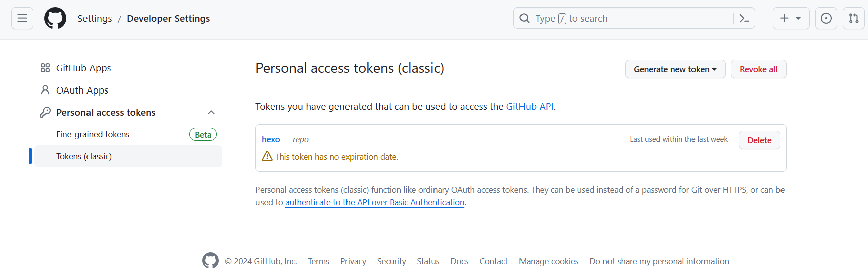The height and width of the screenshot is (273, 868).
Task: Click the OAuth Apps sidebar item
Action: point(82,90)
